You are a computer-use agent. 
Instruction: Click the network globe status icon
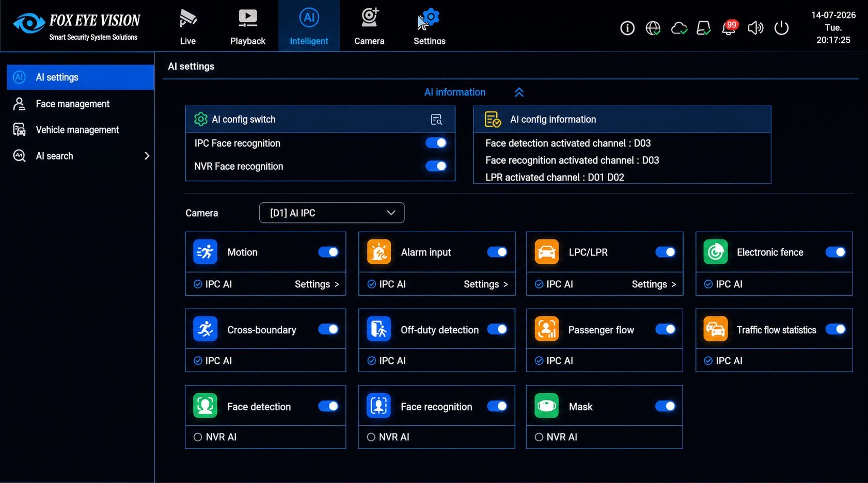(653, 28)
